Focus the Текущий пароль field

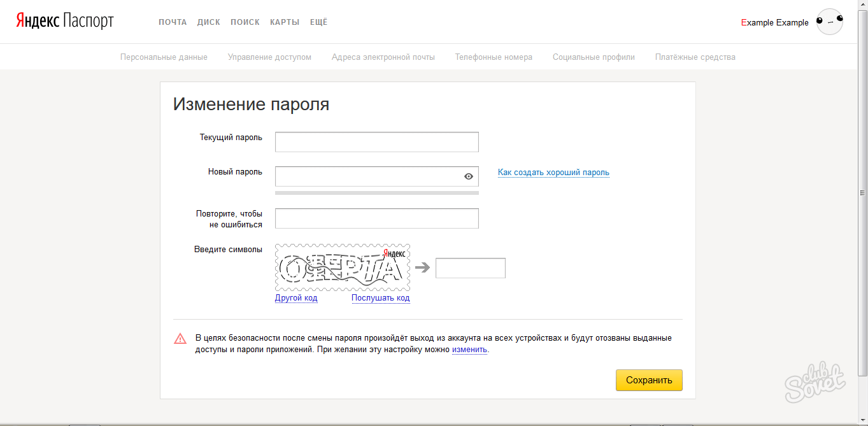pyautogui.click(x=376, y=142)
